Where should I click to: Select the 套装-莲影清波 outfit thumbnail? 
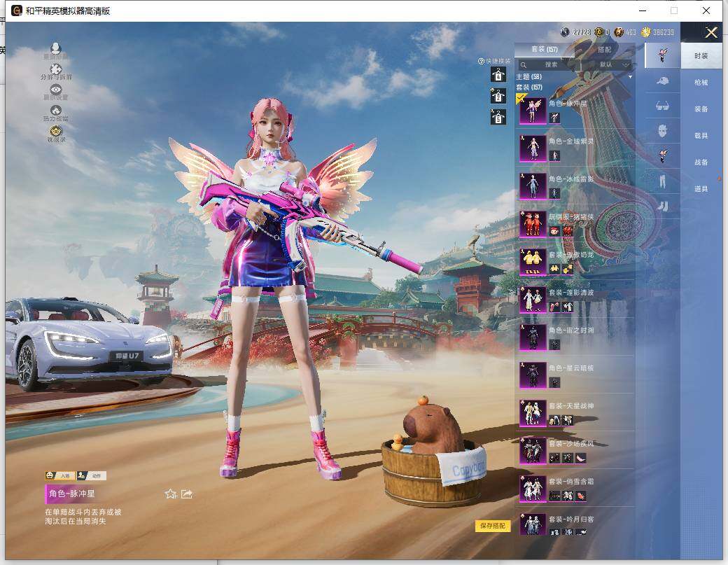point(533,300)
